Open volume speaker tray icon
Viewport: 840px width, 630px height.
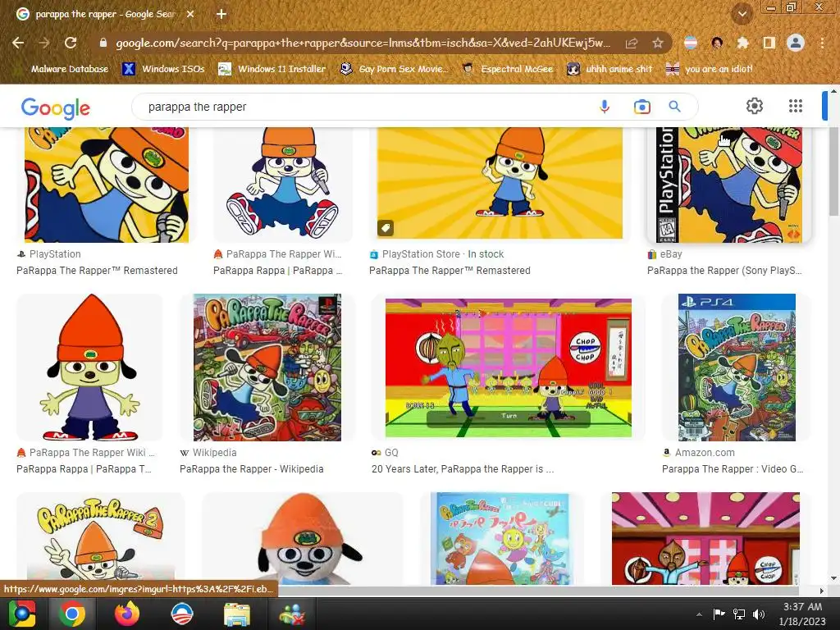pyautogui.click(x=759, y=614)
